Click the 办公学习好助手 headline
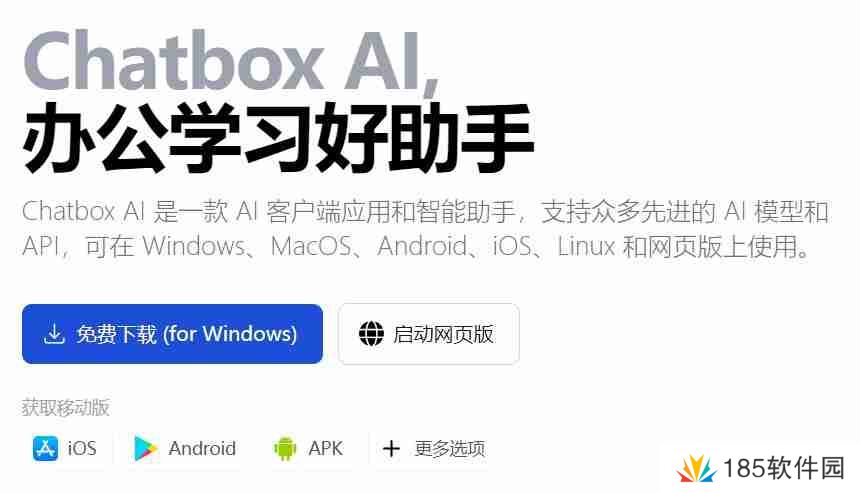Screen dimensions: 860x493 [x=278, y=137]
